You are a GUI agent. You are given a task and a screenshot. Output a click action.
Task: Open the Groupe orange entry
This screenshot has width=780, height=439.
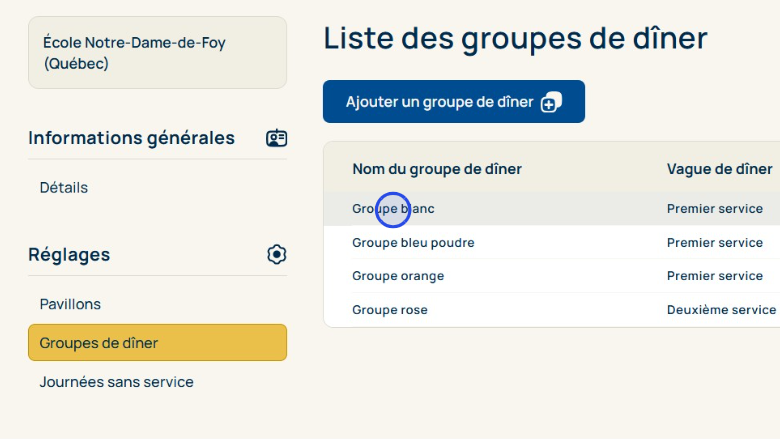click(x=398, y=276)
